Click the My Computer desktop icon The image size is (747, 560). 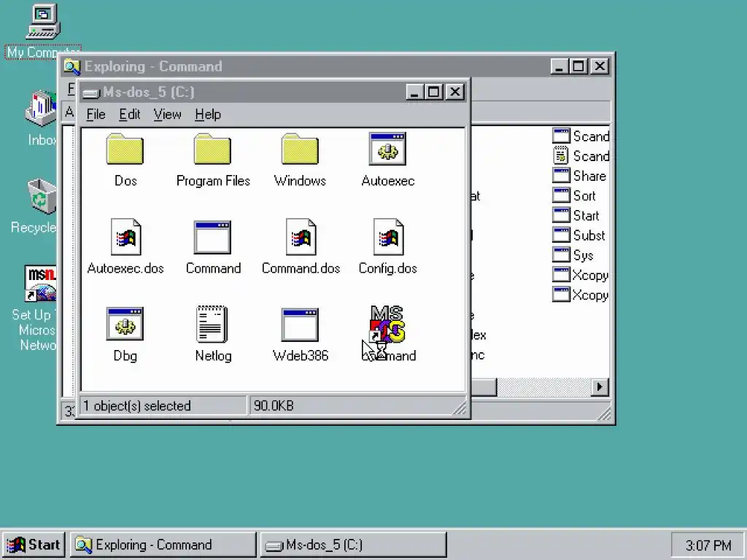[x=43, y=22]
